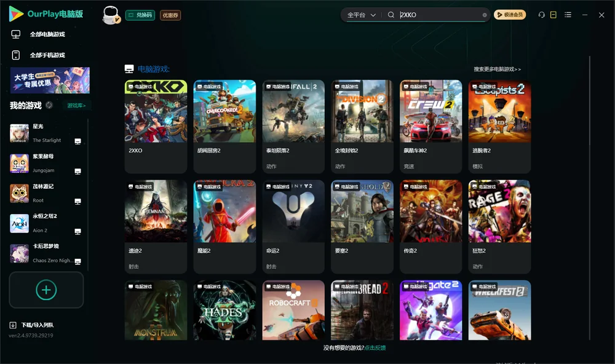Open the Robocraft 2 game cover
This screenshot has width=615, height=364.
[x=293, y=310]
